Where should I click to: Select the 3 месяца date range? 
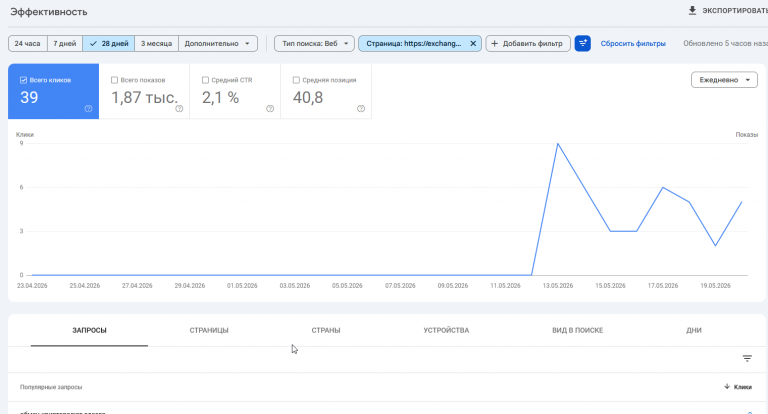(157, 44)
